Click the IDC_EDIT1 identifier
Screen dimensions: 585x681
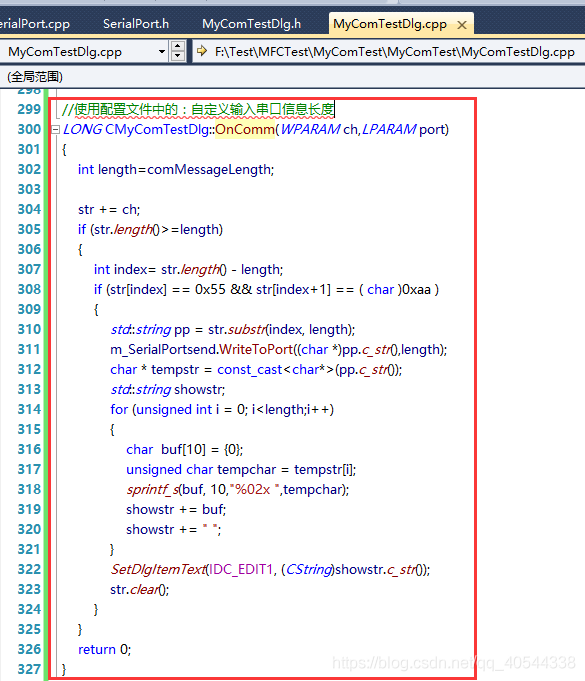click(241, 569)
